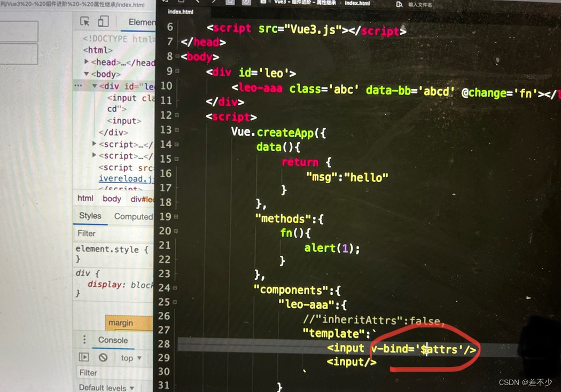Click the div#leo breadcrumb in DevTools

(x=142, y=199)
